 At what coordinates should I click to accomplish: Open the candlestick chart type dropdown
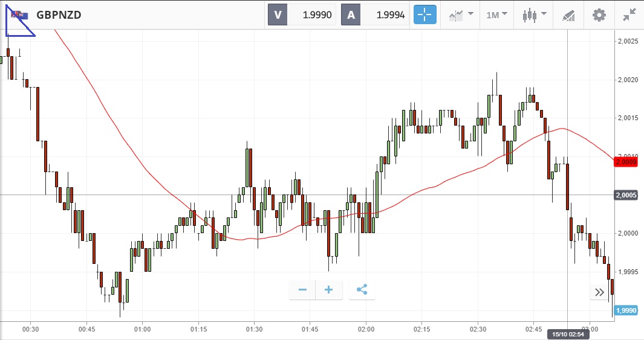tap(534, 14)
